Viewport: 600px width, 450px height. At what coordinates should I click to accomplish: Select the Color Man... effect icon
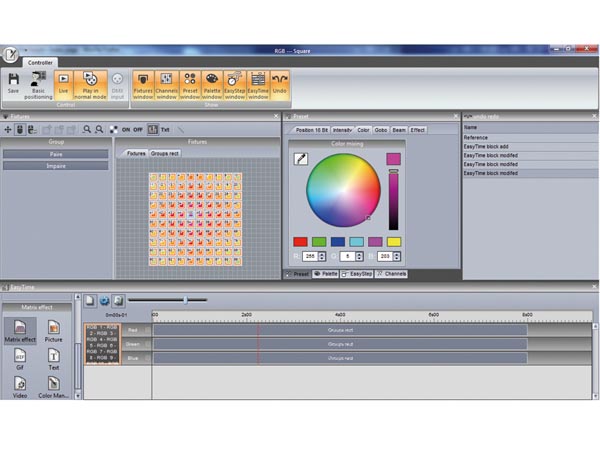(53, 387)
